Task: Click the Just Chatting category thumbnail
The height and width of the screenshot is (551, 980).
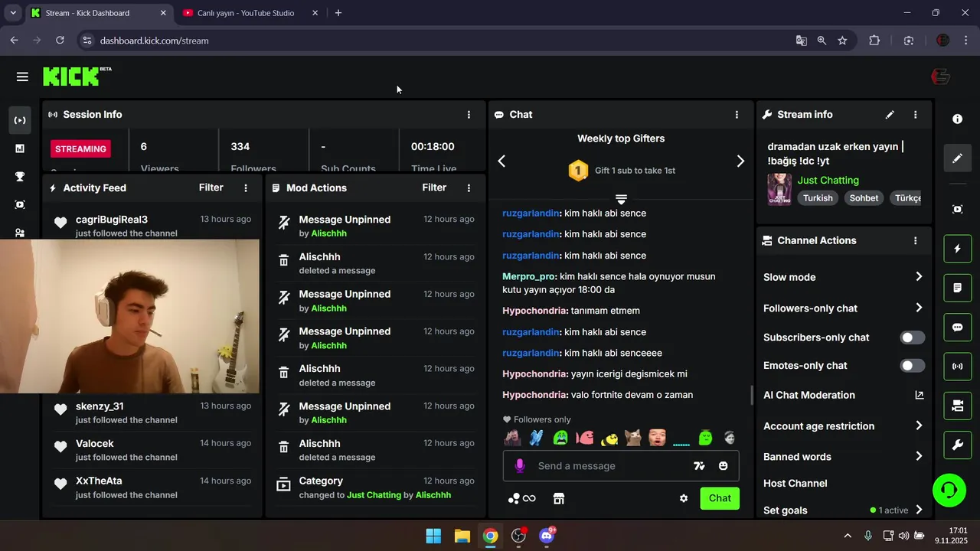Action: 779,189
